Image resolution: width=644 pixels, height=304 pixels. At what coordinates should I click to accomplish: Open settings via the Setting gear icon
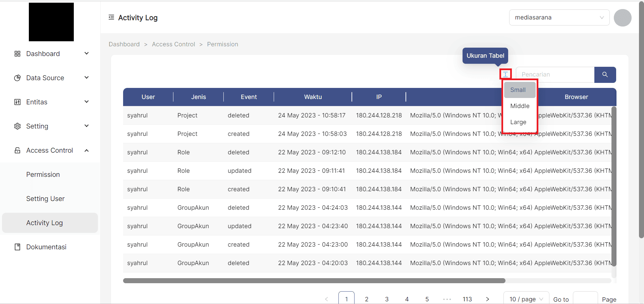[x=17, y=126]
